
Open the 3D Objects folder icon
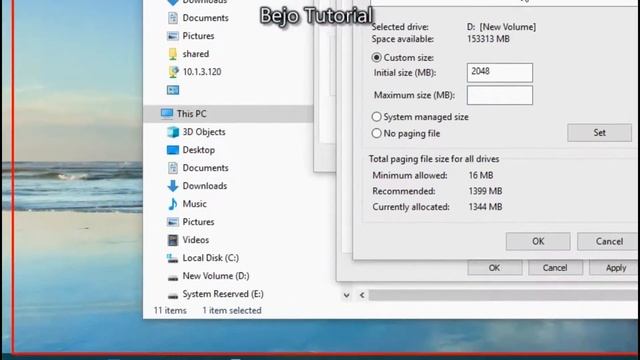pos(173,132)
